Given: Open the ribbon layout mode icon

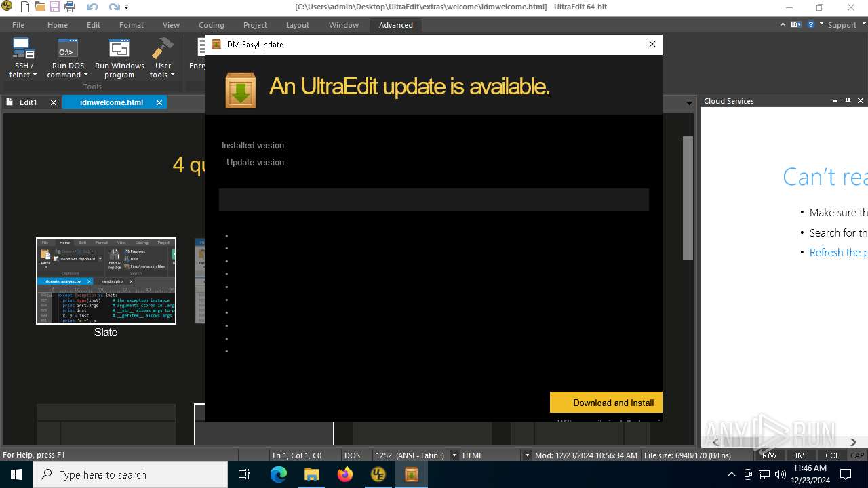Looking at the screenshot, I should click(x=796, y=24).
